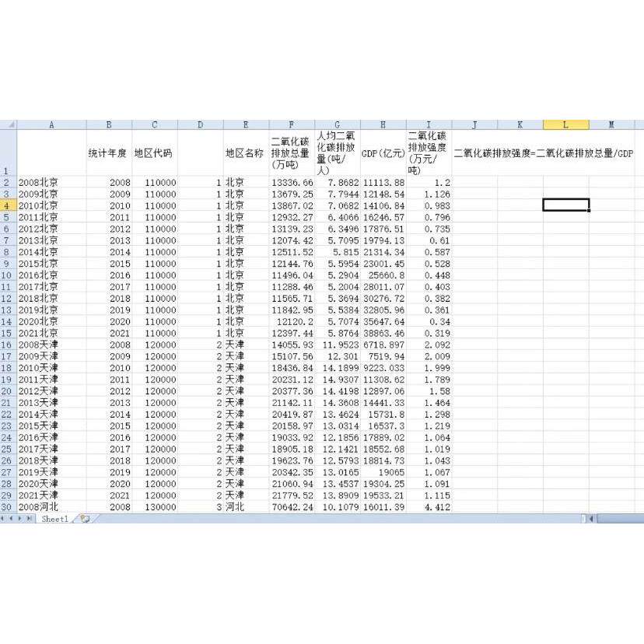Select the highlighted column L header
644x644 pixels.
(565, 124)
